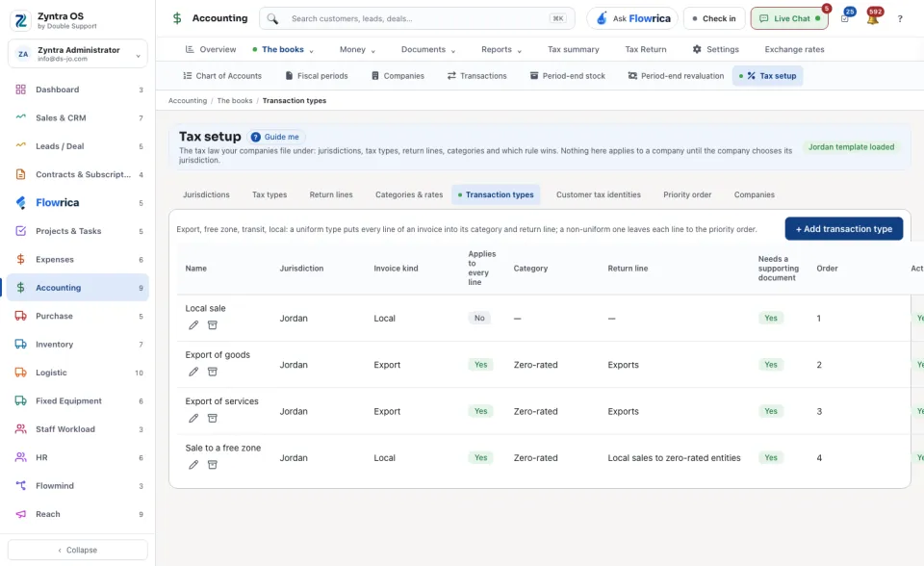The height and width of the screenshot is (566, 924).
Task: Expand The books menu
Action: [x=283, y=49]
